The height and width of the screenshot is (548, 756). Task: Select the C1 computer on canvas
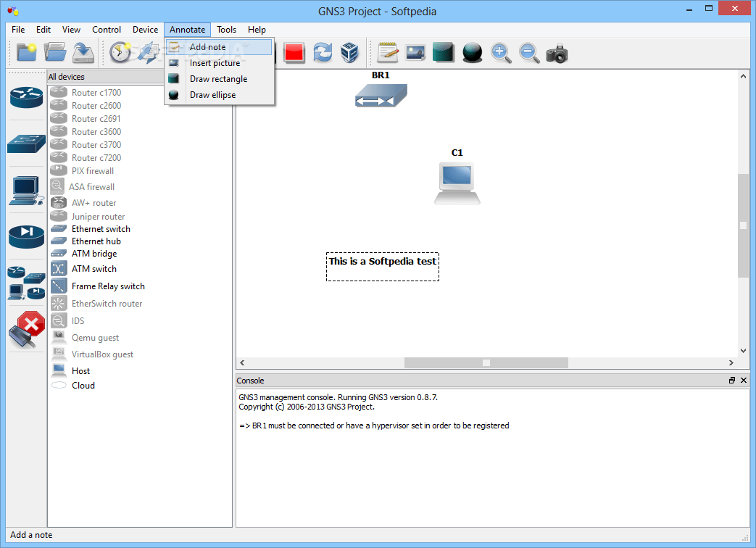457,183
